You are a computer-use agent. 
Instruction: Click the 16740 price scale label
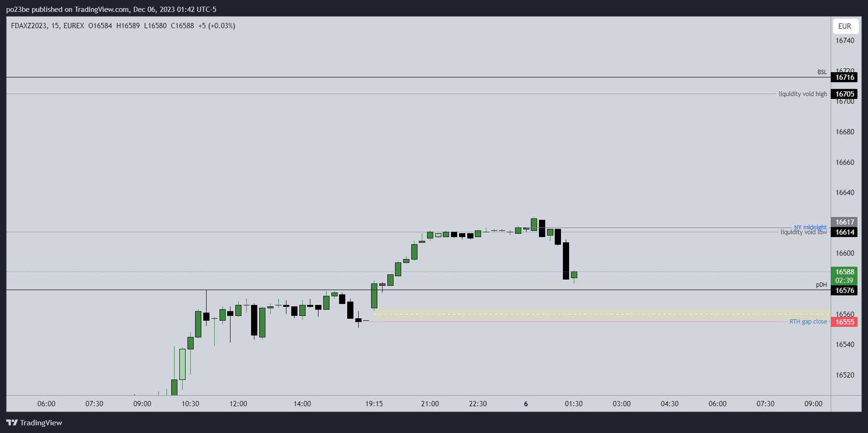click(845, 41)
